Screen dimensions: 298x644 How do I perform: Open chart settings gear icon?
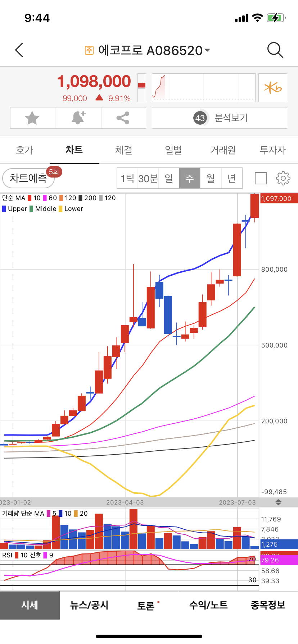[283, 178]
